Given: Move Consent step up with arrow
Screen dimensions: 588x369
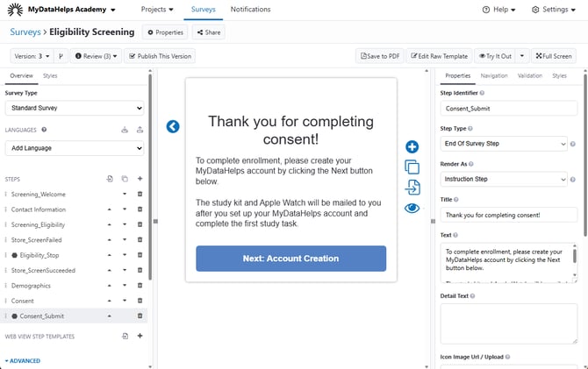Looking at the screenshot, I should (x=110, y=300).
